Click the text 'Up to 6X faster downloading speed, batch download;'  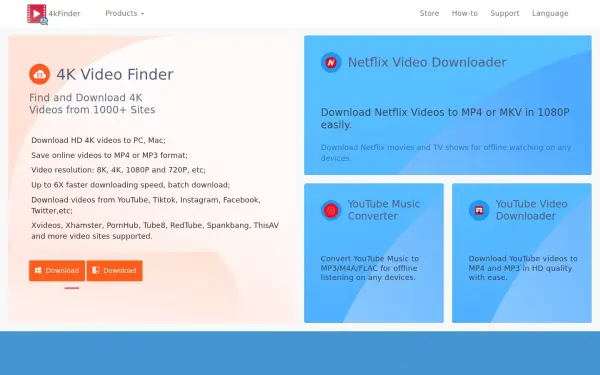[130, 185]
